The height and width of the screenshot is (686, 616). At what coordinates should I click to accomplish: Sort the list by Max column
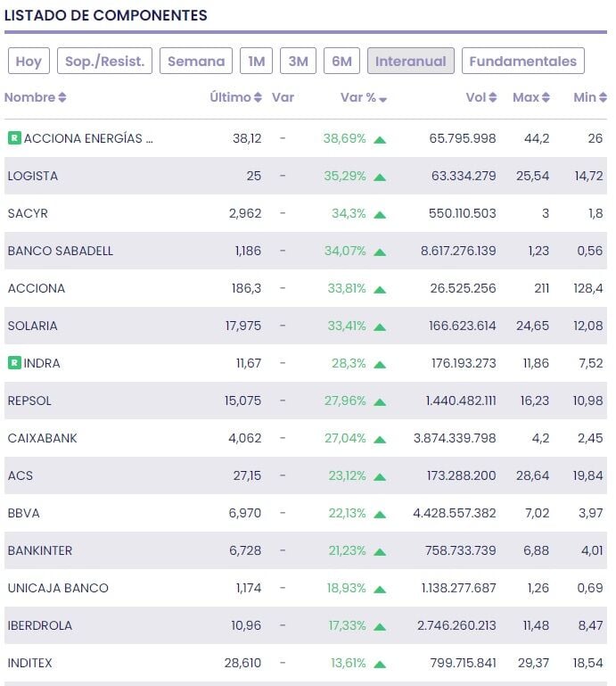(530, 97)
